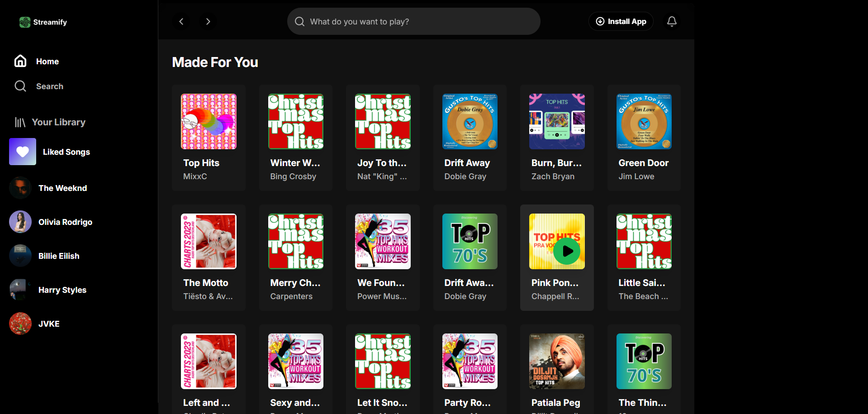Click the 'Bing Crosby' artist text
868x414 pixels.
tap(293, 176)
